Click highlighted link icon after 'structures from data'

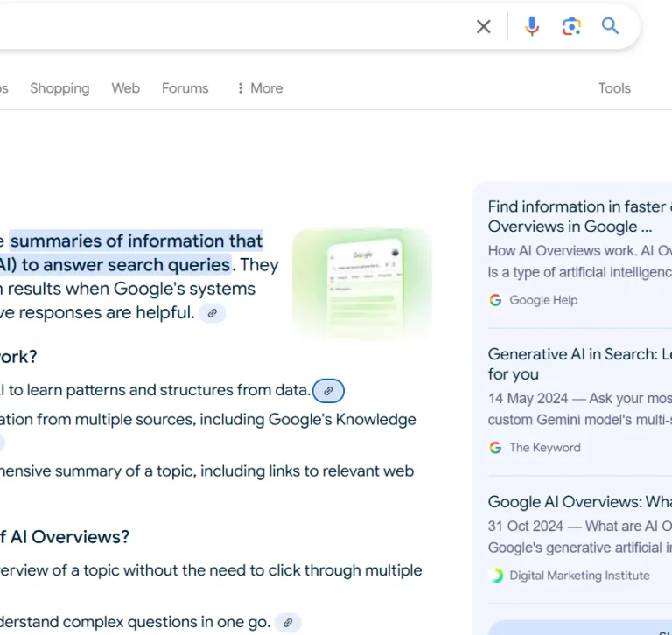[328, 391]
